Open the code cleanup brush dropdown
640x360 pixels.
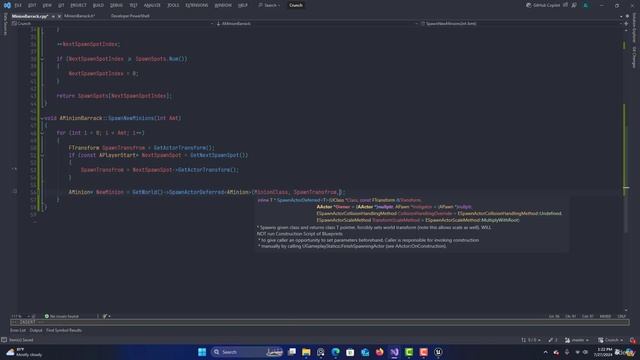[x=107, y=316]
